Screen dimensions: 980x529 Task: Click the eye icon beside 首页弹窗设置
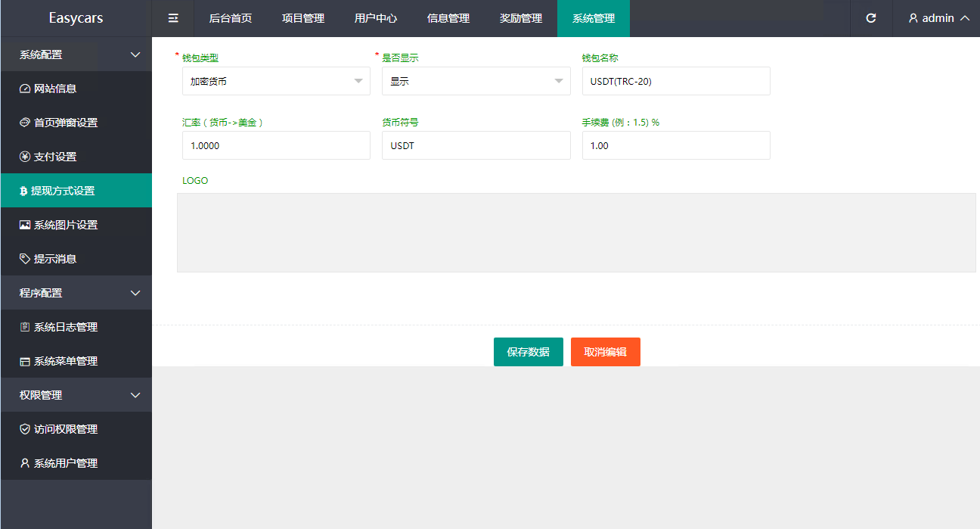(x=26, y=122)
